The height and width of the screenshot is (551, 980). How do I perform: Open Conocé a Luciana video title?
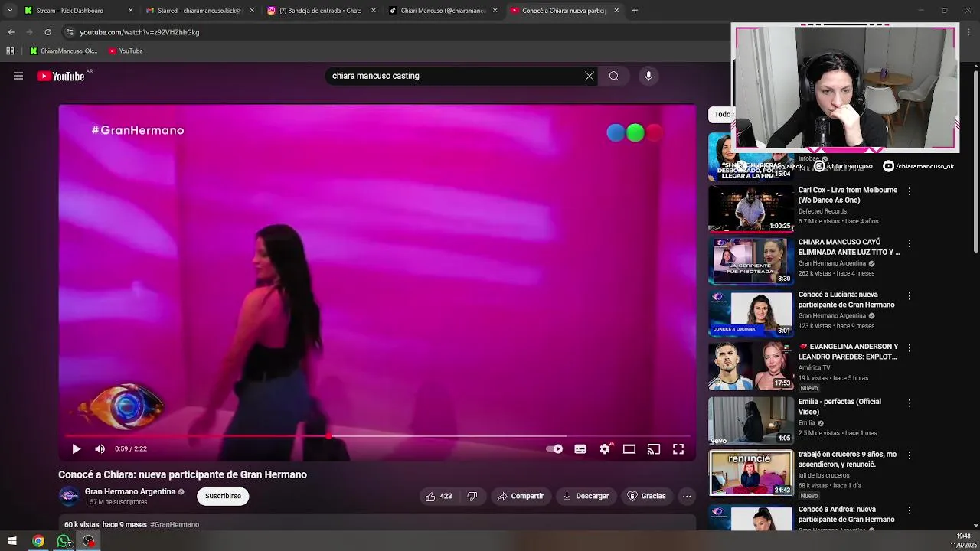point(846,299)
